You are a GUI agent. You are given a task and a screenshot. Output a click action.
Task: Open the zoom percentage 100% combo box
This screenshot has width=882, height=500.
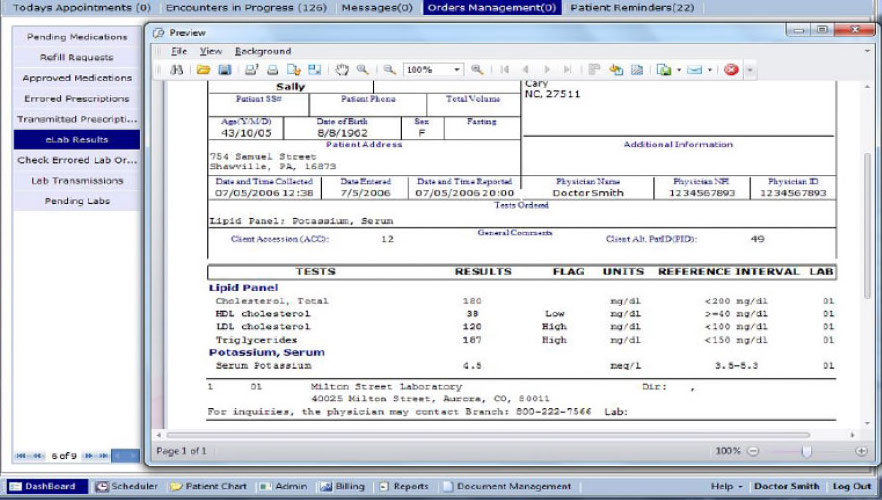point(433,70)
